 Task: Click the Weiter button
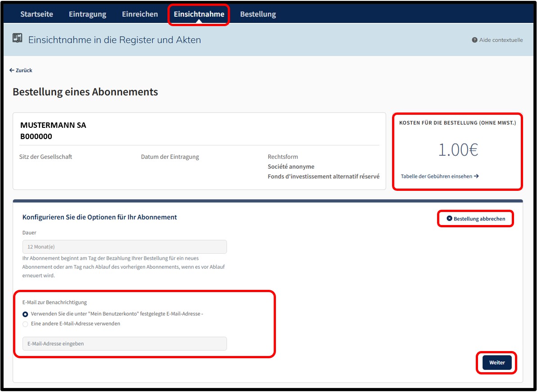click(497, 363)
